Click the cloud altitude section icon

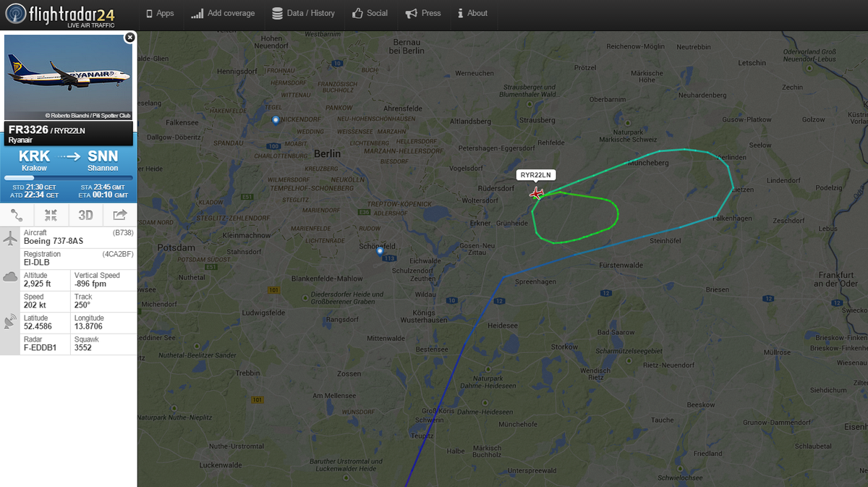pyautogui.click(x=11, y=276)
